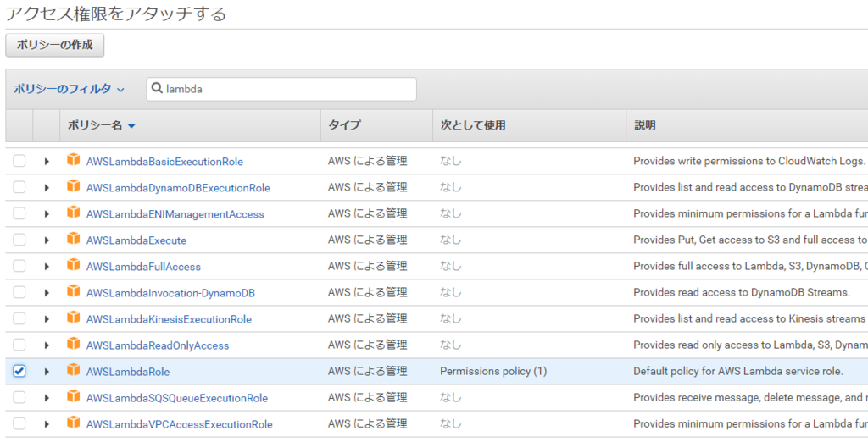Open the AWSLambdaENIManagementAccess policy link

coord(175,214)
